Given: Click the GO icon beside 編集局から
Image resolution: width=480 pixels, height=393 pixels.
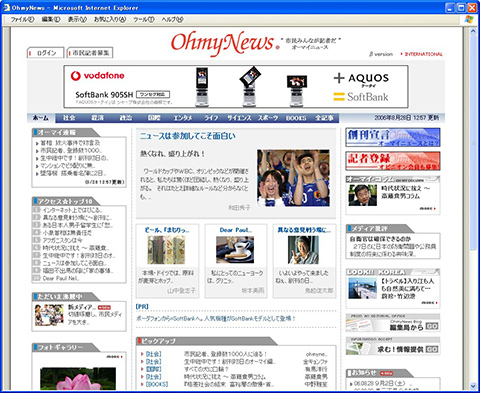Looking at the screenshot, I should click(x=432, y=326).
